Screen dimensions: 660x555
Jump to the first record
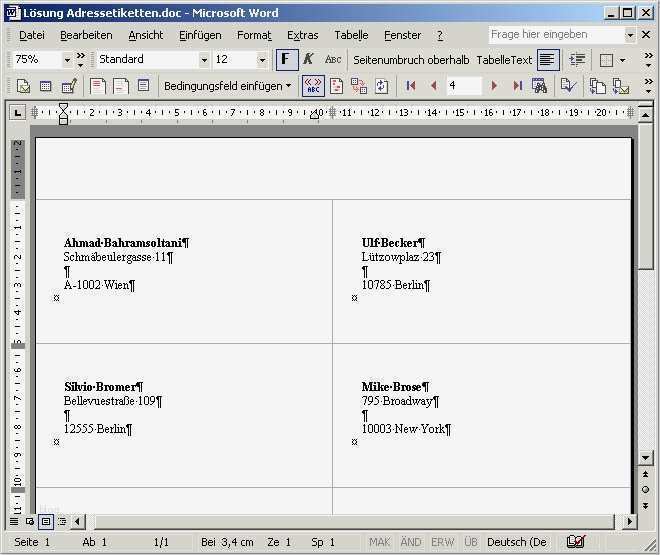[x=411, y=86]
